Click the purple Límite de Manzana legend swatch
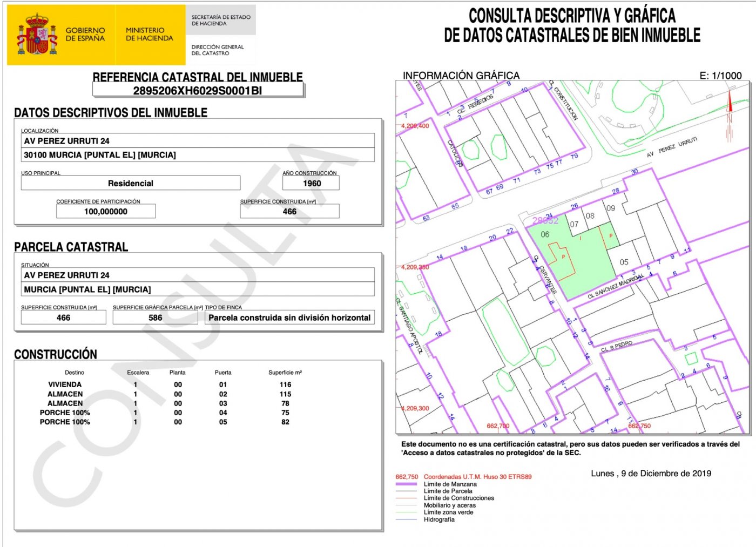The image size is (756, 547). (406, 484)
